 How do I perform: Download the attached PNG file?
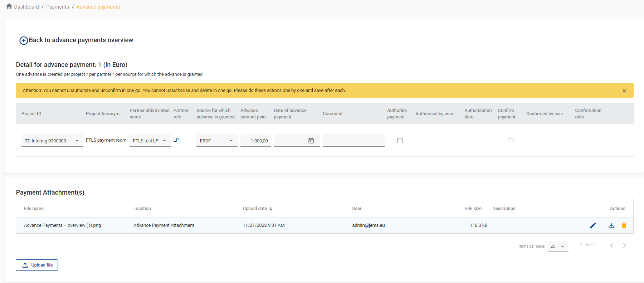point(611,225)
